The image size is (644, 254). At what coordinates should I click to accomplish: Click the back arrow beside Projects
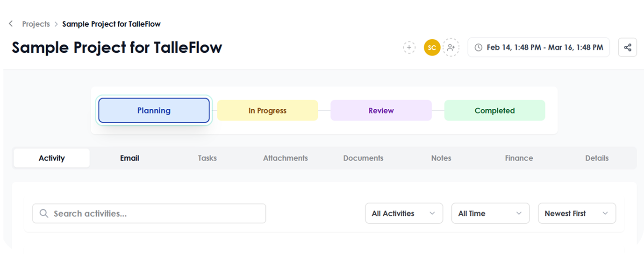coord(11,24)
